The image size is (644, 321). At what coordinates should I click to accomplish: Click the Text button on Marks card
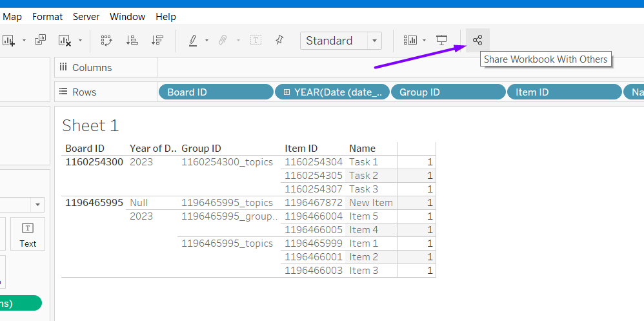[28, 234]
